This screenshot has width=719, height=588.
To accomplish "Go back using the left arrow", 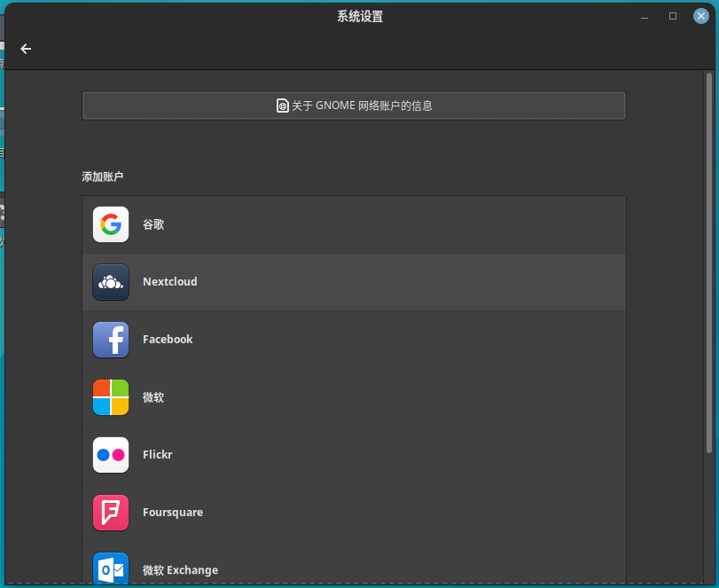I will (x=26, y=49).
